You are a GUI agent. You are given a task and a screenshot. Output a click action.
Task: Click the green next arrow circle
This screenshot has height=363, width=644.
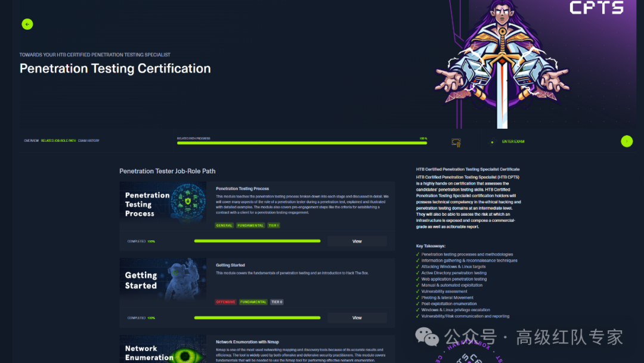[627, 141]
